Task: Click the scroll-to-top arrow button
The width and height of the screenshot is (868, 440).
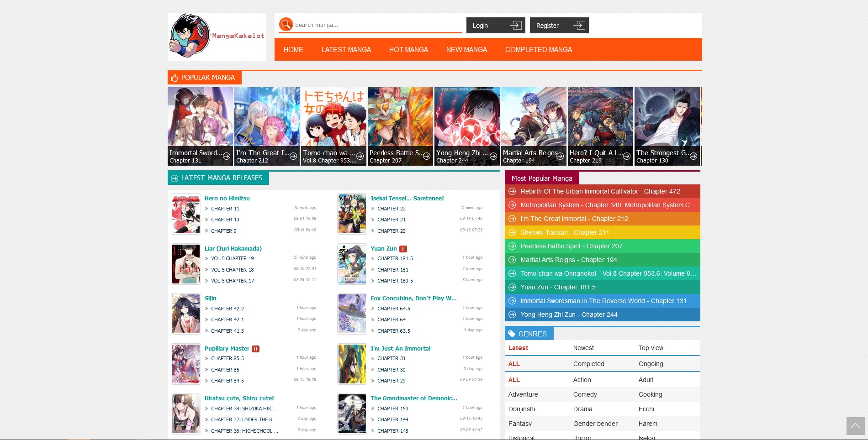Action: click(x=855, y=426)
